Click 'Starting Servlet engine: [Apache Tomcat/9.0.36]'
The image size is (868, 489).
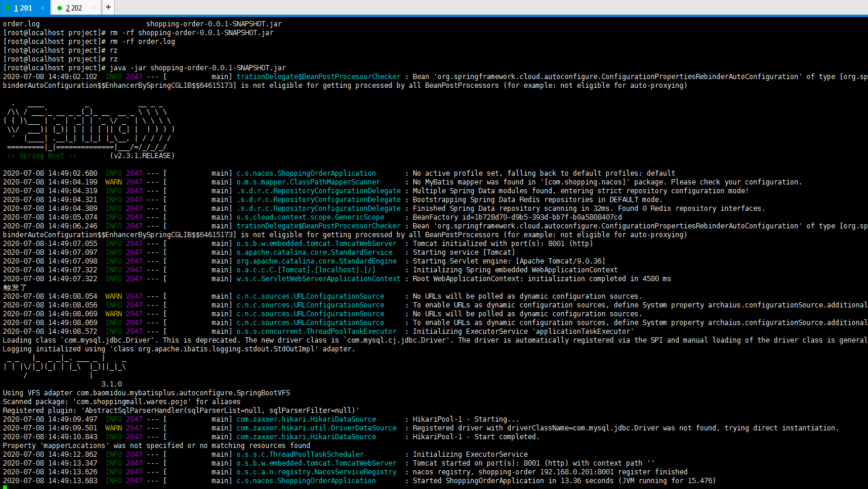[x=509, y=261]
